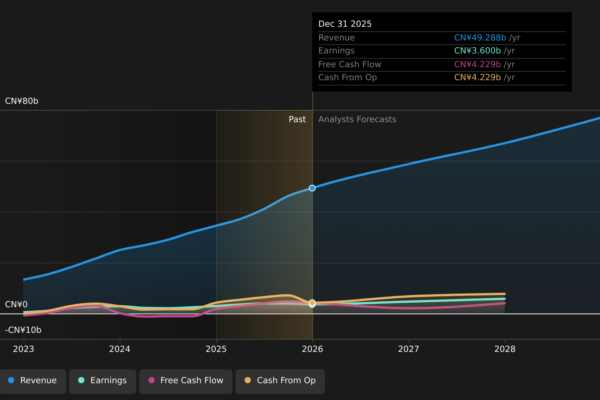
Task: Click the blue Revenue data point marker at 2026
Action: click(312, 188)
